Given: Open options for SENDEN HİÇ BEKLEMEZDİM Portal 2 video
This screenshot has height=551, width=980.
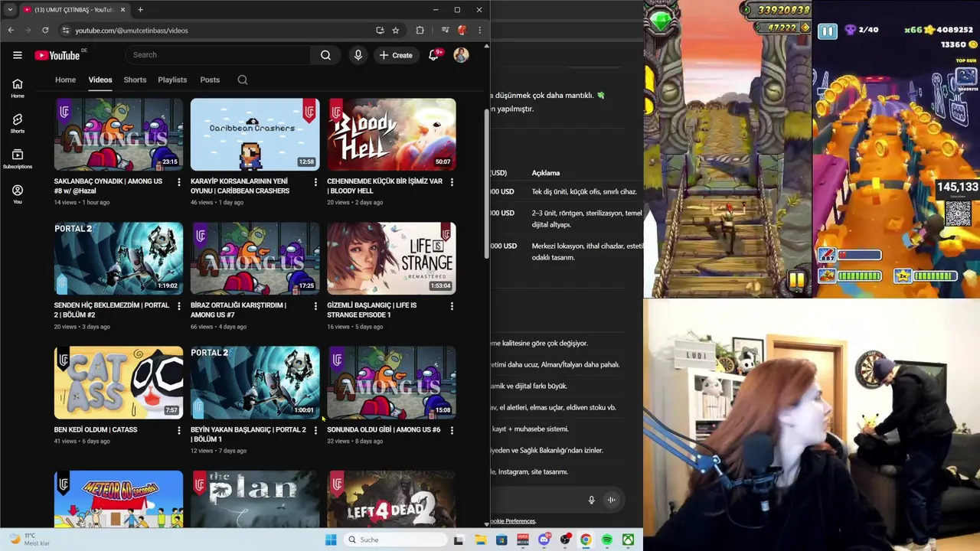Looking at the screenshot, I should click(178, 306).
